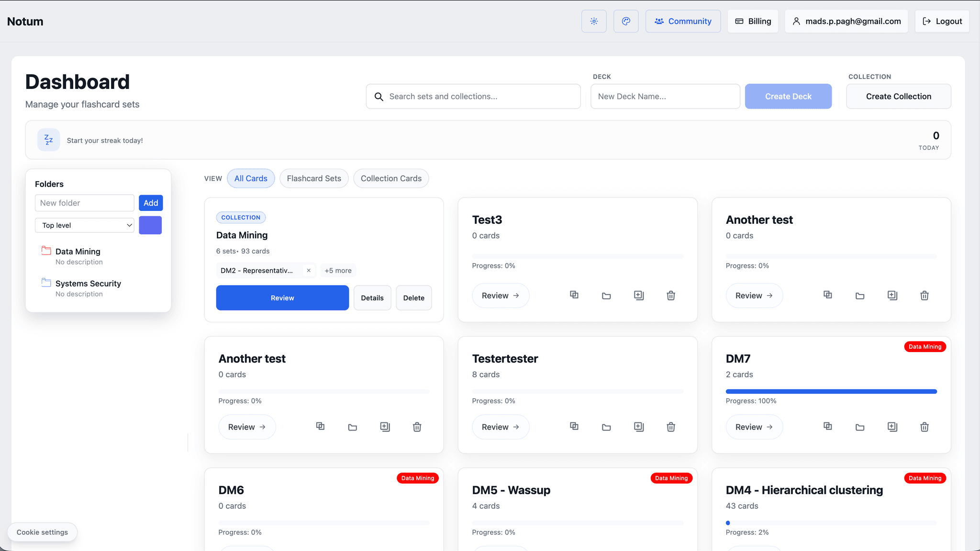
Task: Click the Data Mining tag on DM4 card
Action: point(925,478)
